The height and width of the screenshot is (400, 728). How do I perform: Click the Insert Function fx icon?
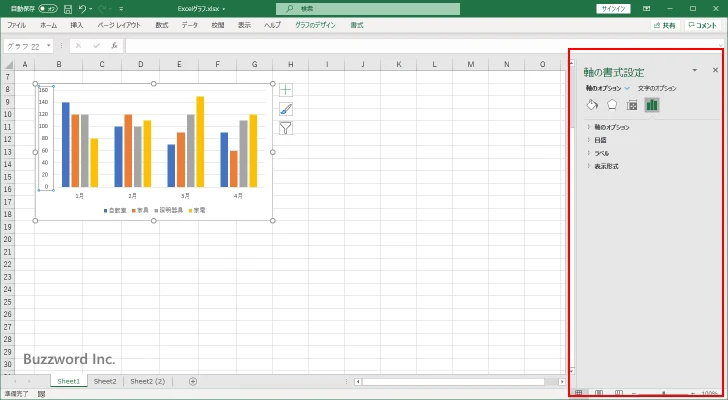pyautogui.click(x=115, y=46)
